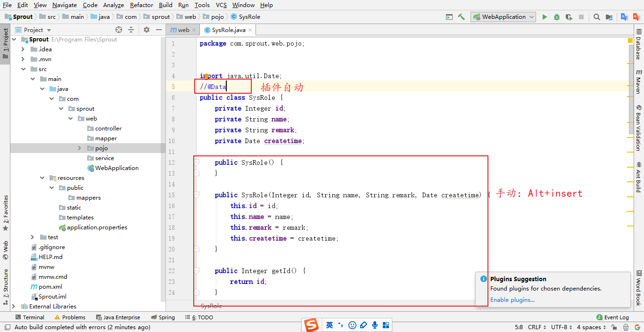
Task: Open the WebApplication run configuration dropdown
Action: [504, 17]
